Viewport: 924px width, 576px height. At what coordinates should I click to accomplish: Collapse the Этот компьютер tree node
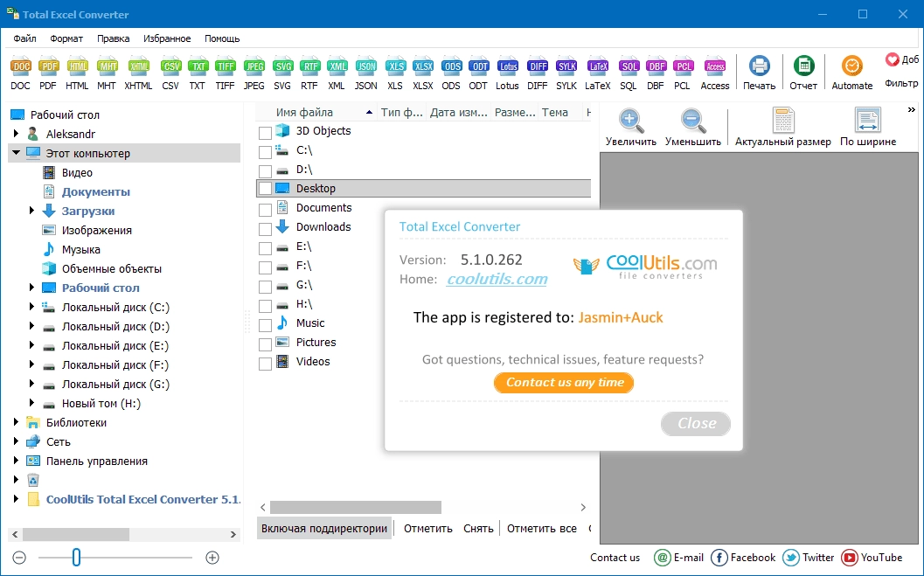tap(16, 153)
